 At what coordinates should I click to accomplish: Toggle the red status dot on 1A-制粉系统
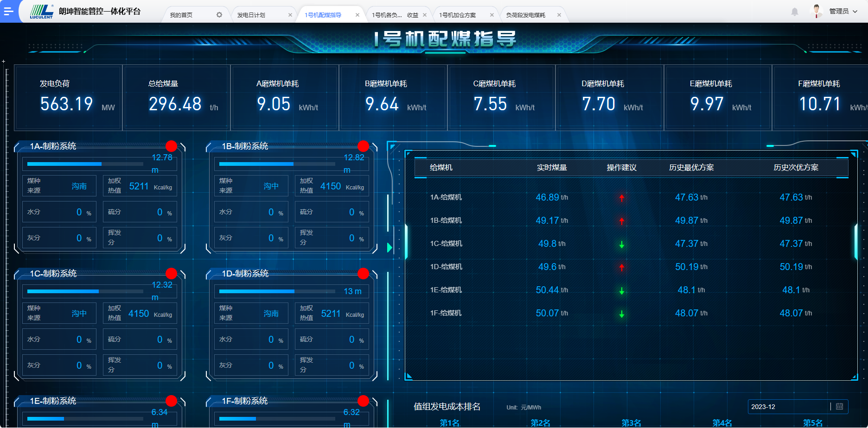click(x=171, y=146)
